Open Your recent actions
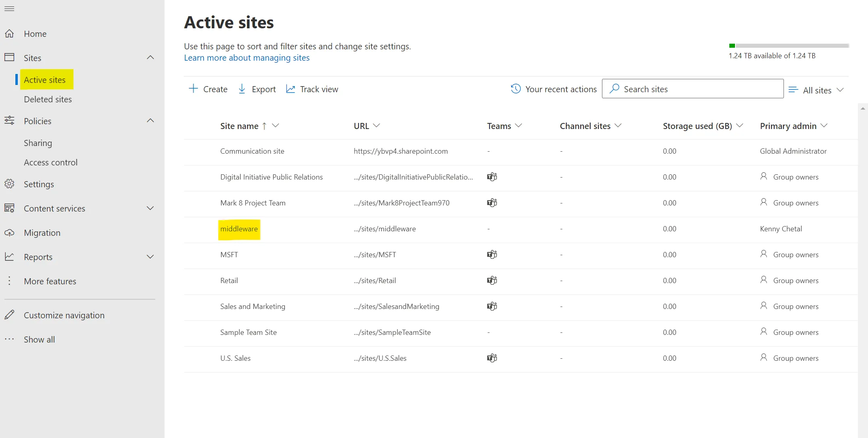Viewport: 868px width, 438px height. coord(553,89)
